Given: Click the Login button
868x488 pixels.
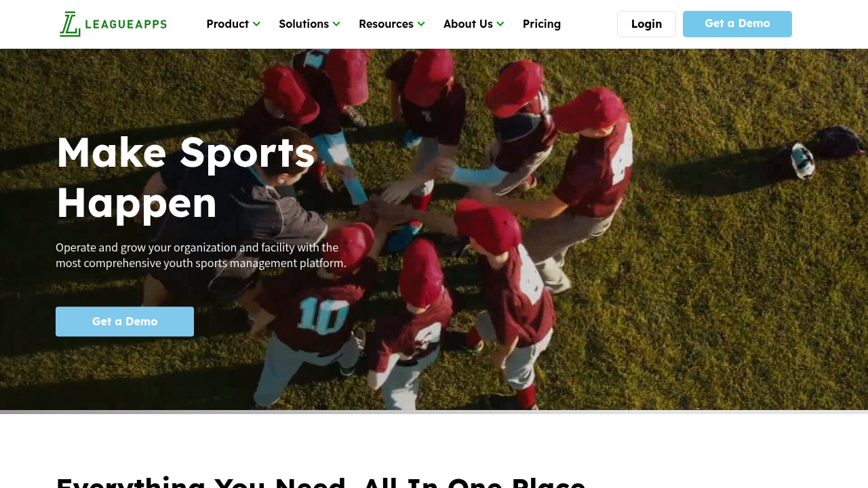Looking at the screenshot, I should [x=646, y=24].
